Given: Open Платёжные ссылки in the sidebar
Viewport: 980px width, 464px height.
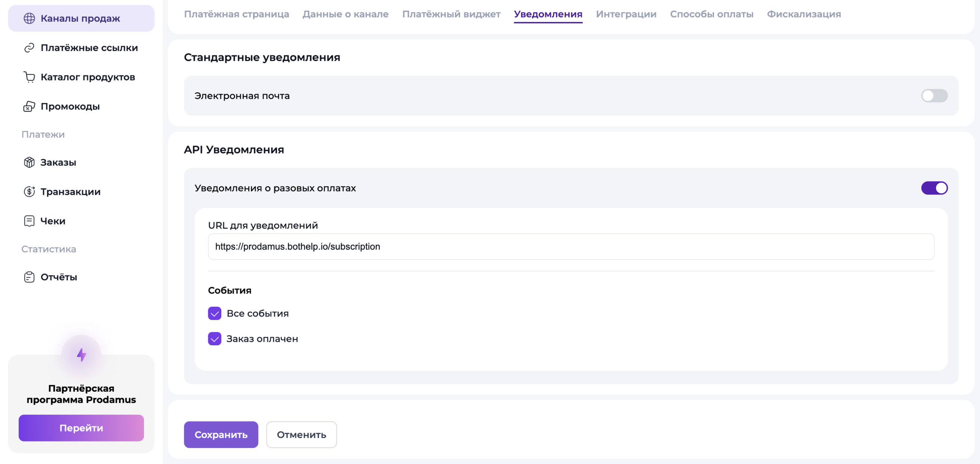Looking at the screenshot, I should (81, 48).
